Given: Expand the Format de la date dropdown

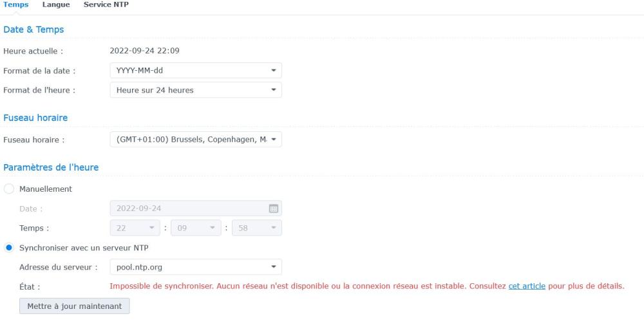Looking at the screenshot, I should click(x=273, y=70).
